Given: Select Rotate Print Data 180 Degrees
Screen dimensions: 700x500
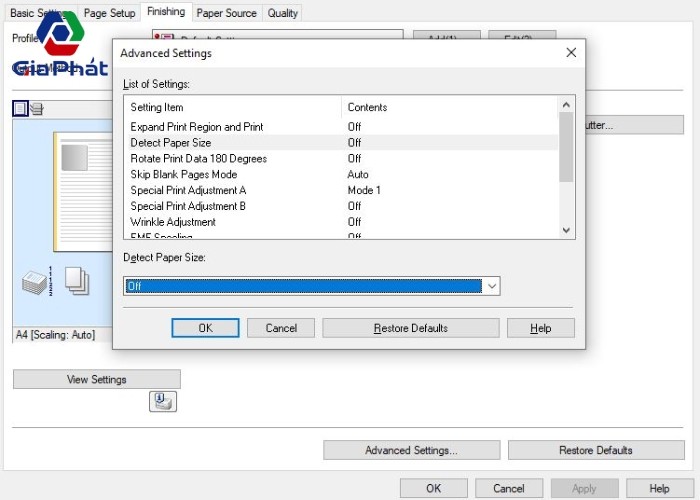Looking at the screenshot, I should pos(343,158).
